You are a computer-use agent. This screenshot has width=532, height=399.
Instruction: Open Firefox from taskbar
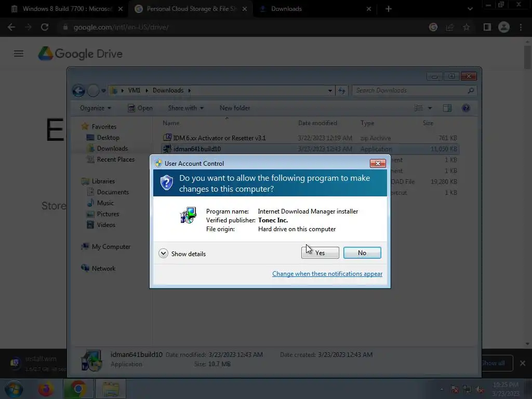(x=46, y=389)
